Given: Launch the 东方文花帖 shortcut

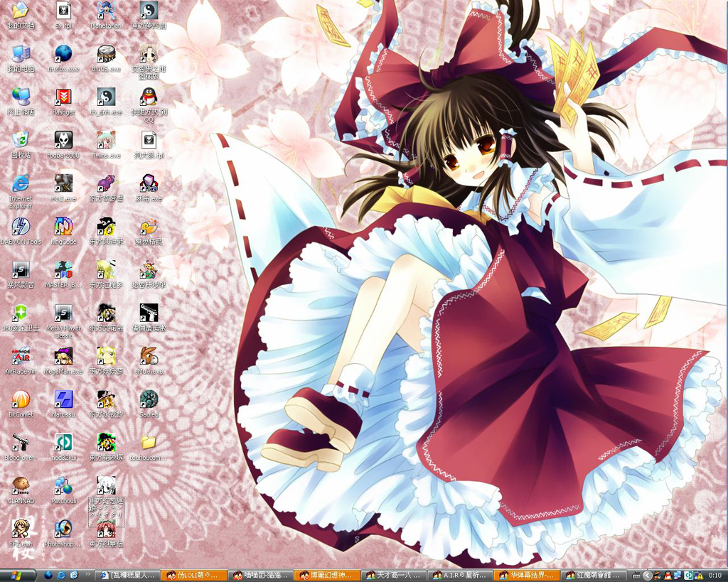Looking at the screenshot, I should 106,318.
